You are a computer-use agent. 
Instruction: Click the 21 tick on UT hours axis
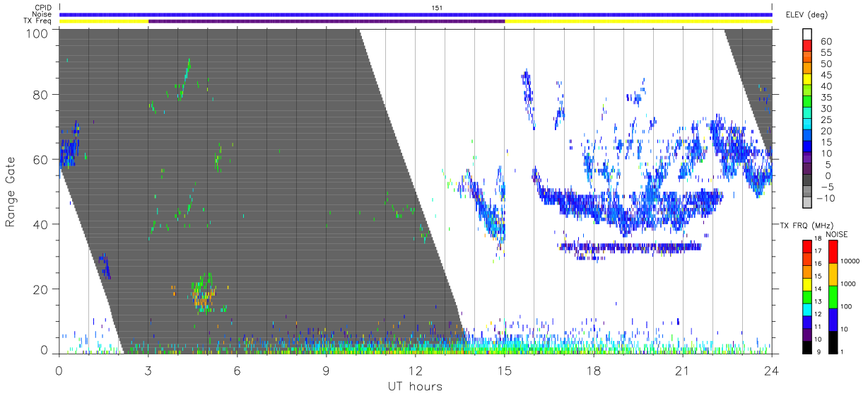point(682,370)
